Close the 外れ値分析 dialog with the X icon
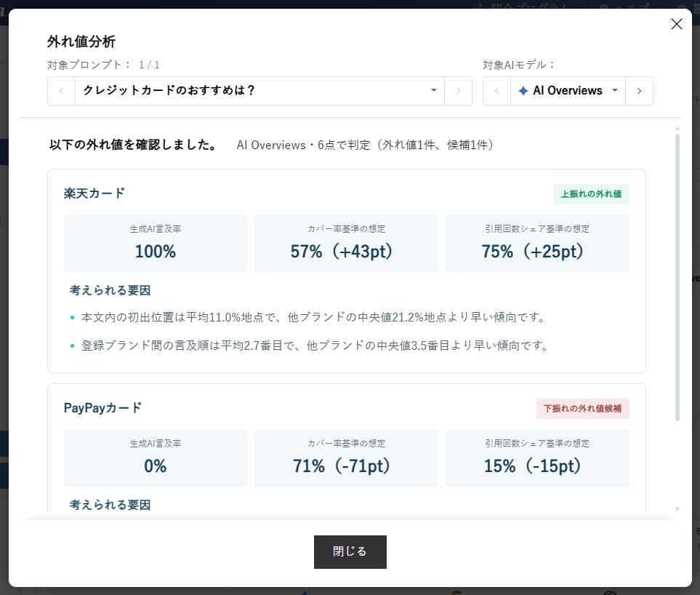 point(676,24)
